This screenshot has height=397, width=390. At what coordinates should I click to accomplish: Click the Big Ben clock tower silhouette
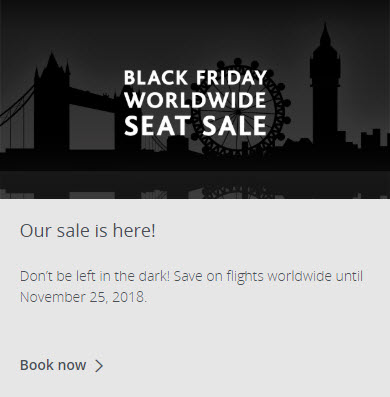[325, 87]
